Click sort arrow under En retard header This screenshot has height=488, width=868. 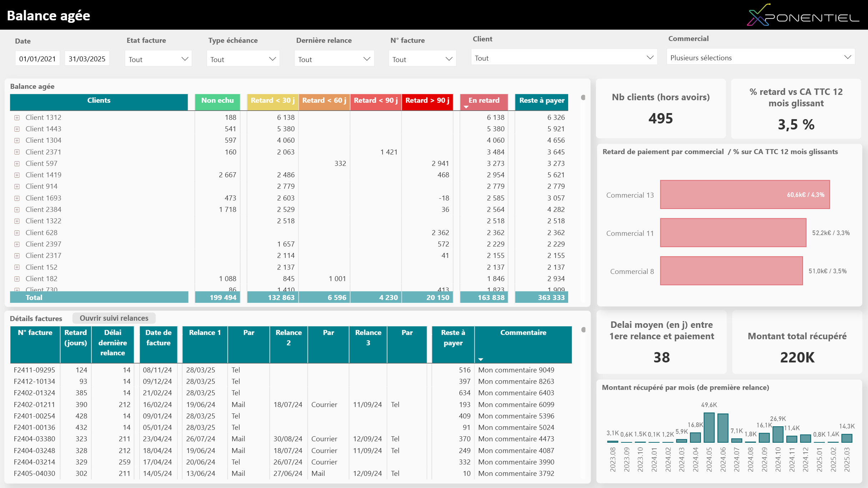[466, 107]
